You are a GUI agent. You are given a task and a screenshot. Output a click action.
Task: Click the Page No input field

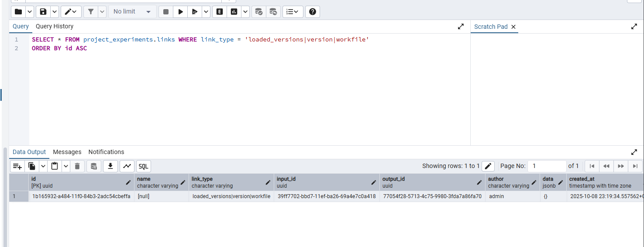[x=547, y=166]
